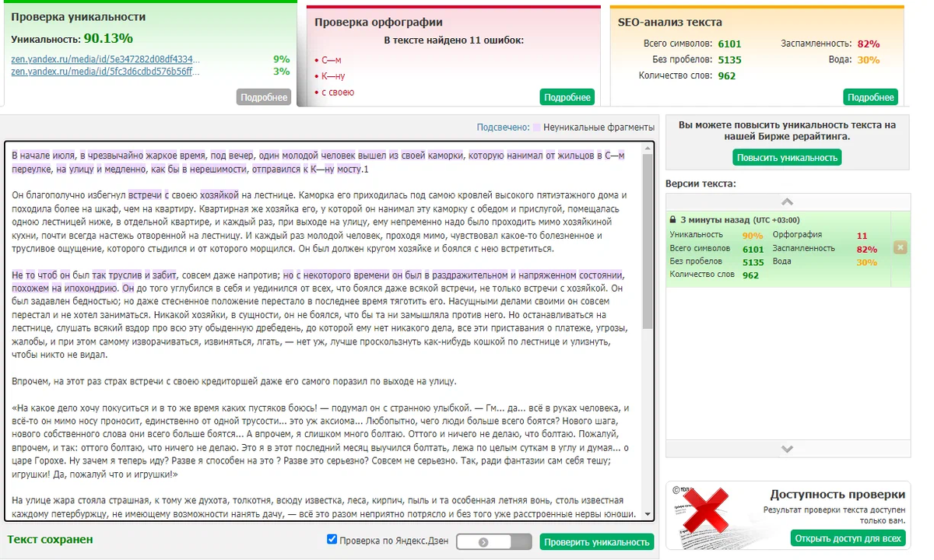934x560 pixels.
Task: Click 'Подробнее' in the SEO analysis panel
Action: click(870, 97)
